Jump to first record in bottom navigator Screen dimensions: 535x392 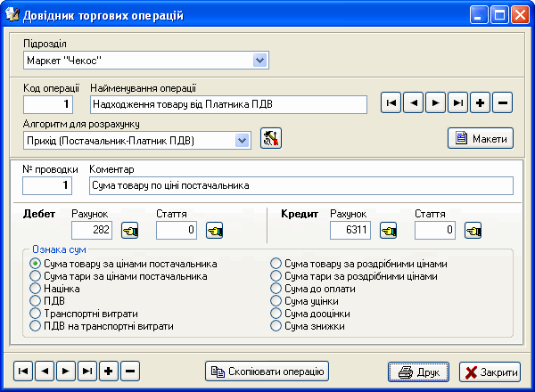pyautogui.click(x=23, y=371)
